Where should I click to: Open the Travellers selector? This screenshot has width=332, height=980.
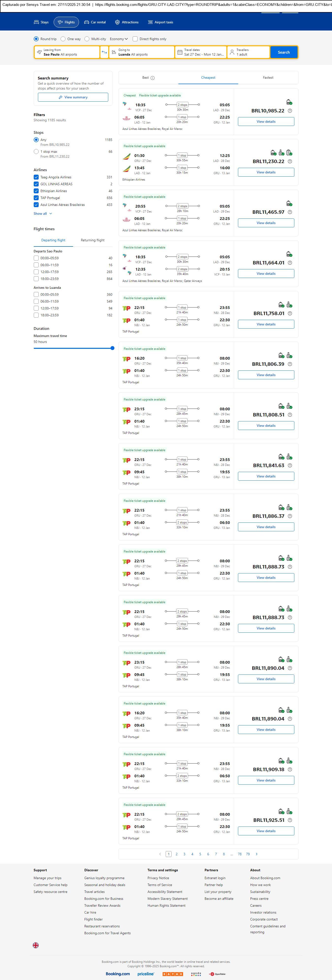[248, 52]
